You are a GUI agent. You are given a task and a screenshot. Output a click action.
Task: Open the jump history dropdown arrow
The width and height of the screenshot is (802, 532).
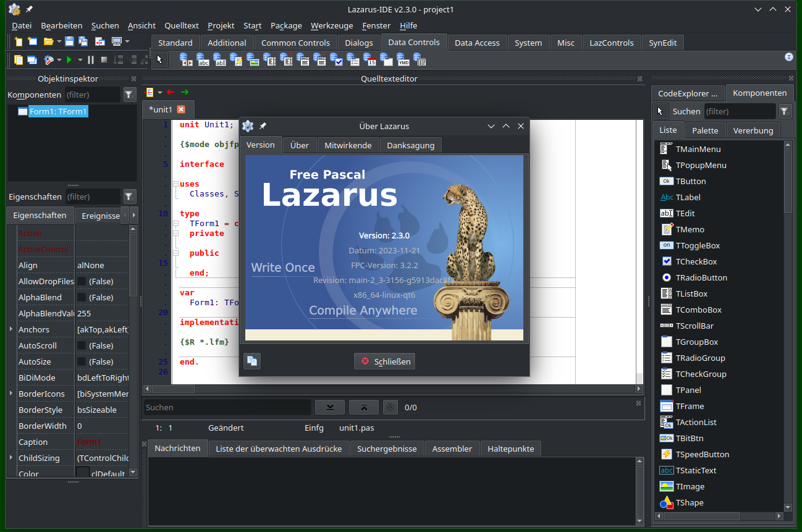click(159, 92)
